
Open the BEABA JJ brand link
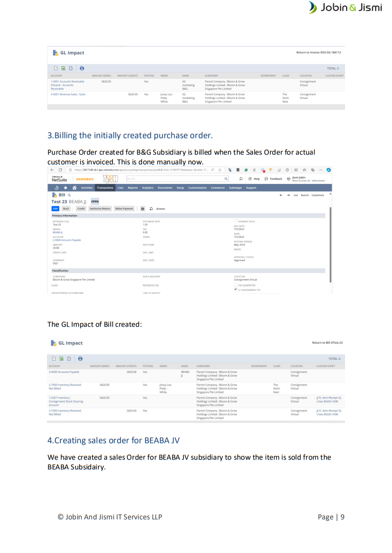[x=57, y=232]
